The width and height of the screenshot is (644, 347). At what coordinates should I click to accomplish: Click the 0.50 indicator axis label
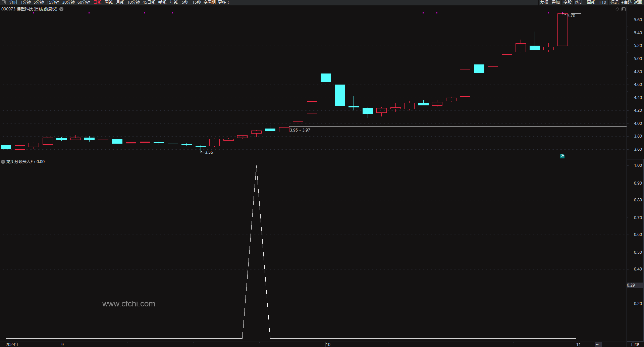point(638,252)
